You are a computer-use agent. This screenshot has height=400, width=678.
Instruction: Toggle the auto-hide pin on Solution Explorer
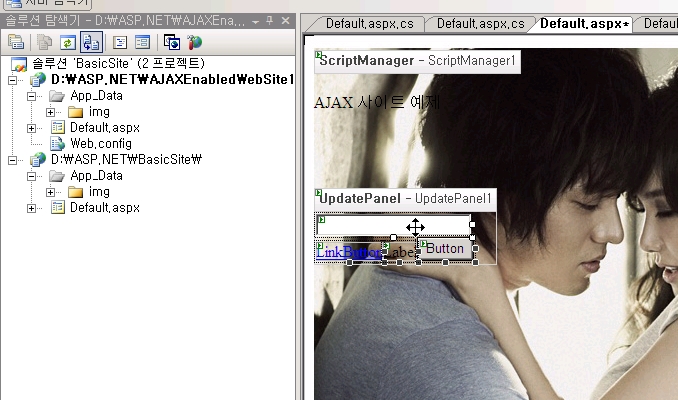pos(270,20)
